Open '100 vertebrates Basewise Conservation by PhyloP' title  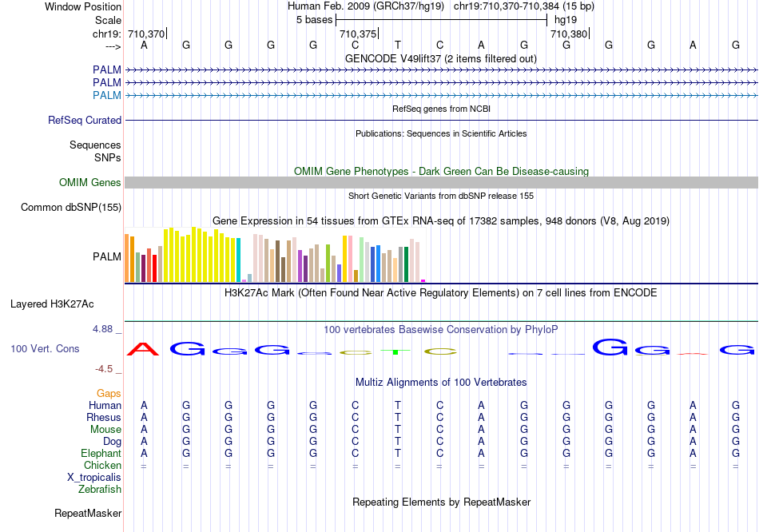tap(441, 330)
